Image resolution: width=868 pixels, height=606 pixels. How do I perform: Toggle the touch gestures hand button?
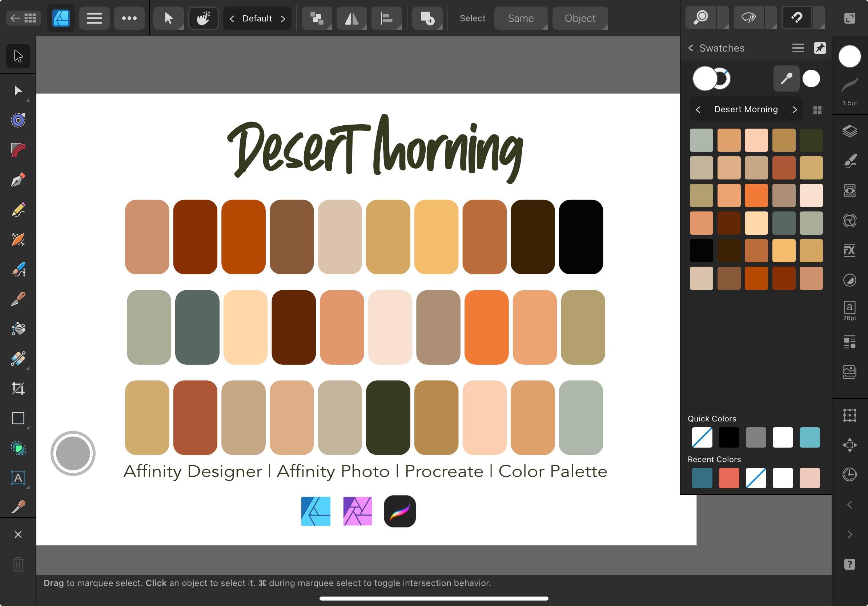click(x=204, y=18)
